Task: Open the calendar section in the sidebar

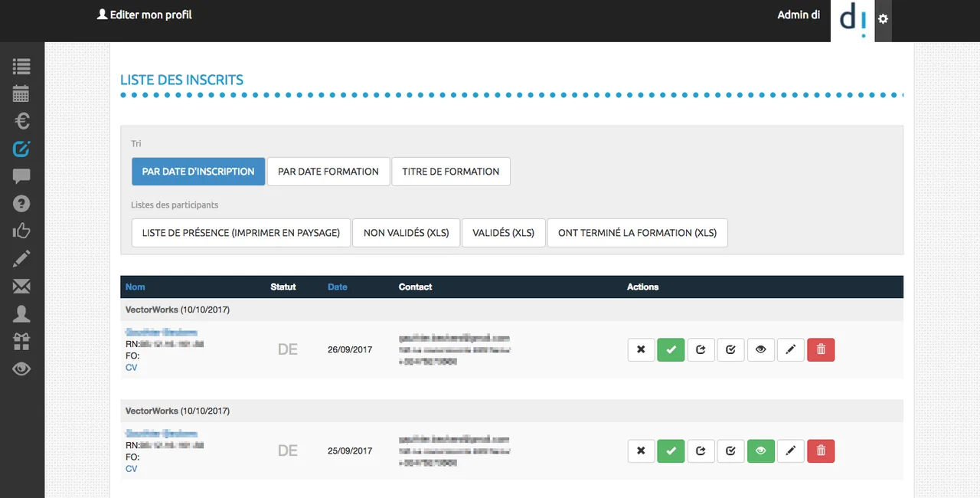Action: (x=21, y=93)
